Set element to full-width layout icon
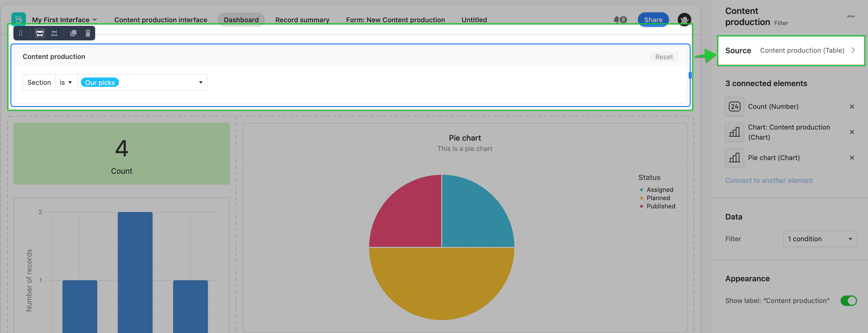Viewport: 868px width, 333px height. coord(40,33)
